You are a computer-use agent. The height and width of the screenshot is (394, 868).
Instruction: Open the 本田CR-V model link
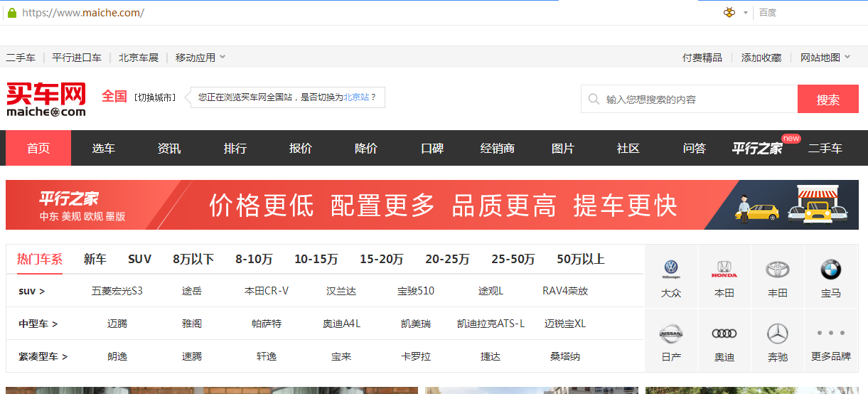[x=267, y=291]
